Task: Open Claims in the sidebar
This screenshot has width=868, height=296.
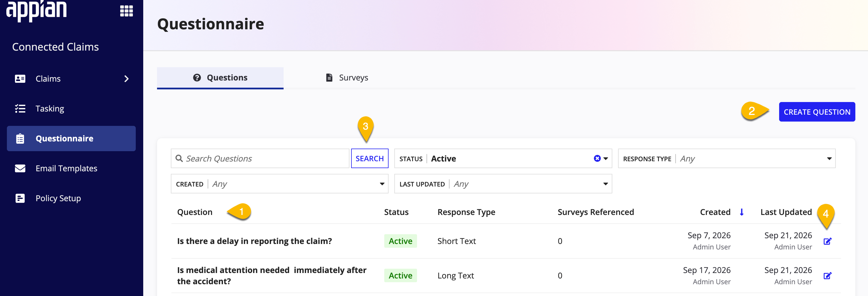Action: pos(48,78)
